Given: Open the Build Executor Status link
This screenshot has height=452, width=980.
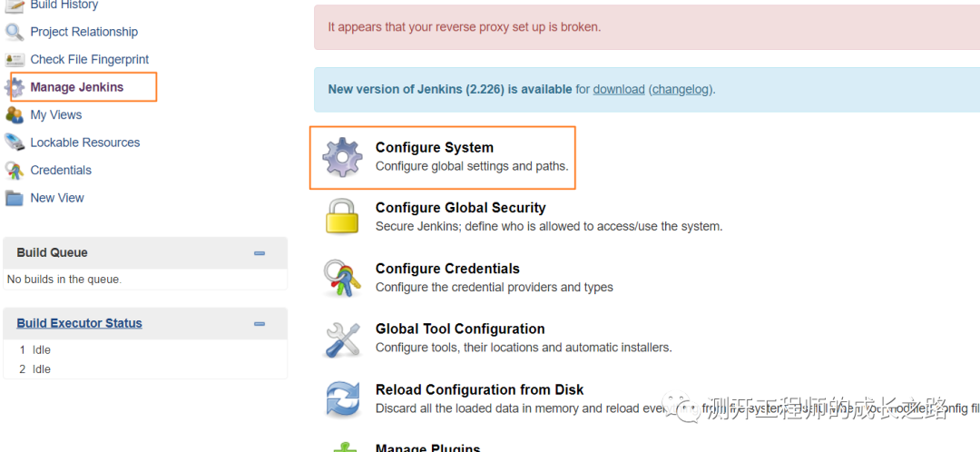Looking at the screenshot, I should [x=79, y=323].
